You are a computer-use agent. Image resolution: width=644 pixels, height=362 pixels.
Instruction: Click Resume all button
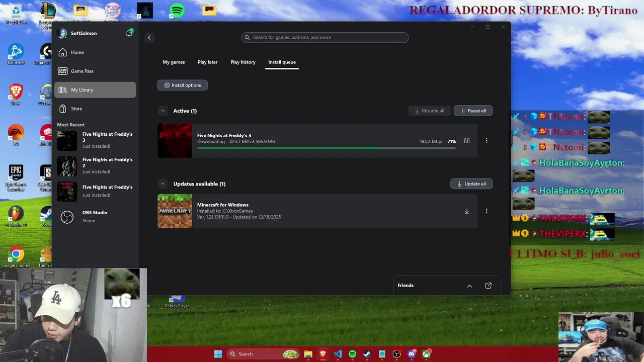(x=429, y=111)
